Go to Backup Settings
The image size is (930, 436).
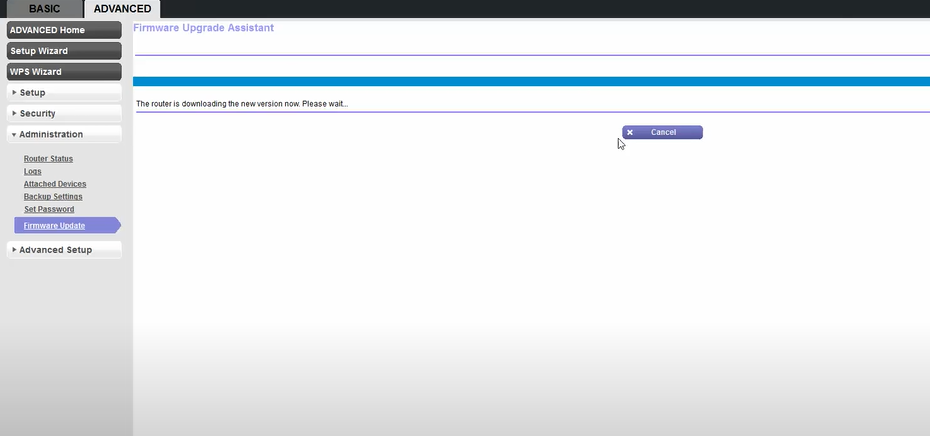pos(53,197)
